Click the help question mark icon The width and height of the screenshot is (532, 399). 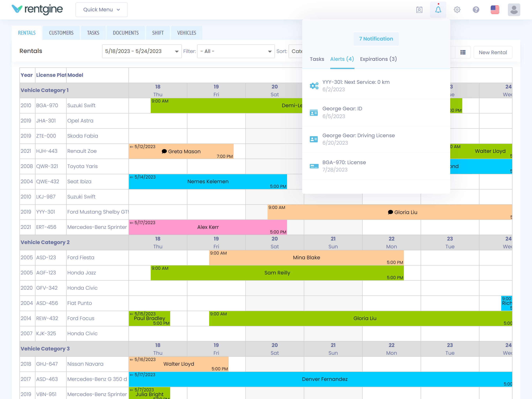tap(476, 10)
